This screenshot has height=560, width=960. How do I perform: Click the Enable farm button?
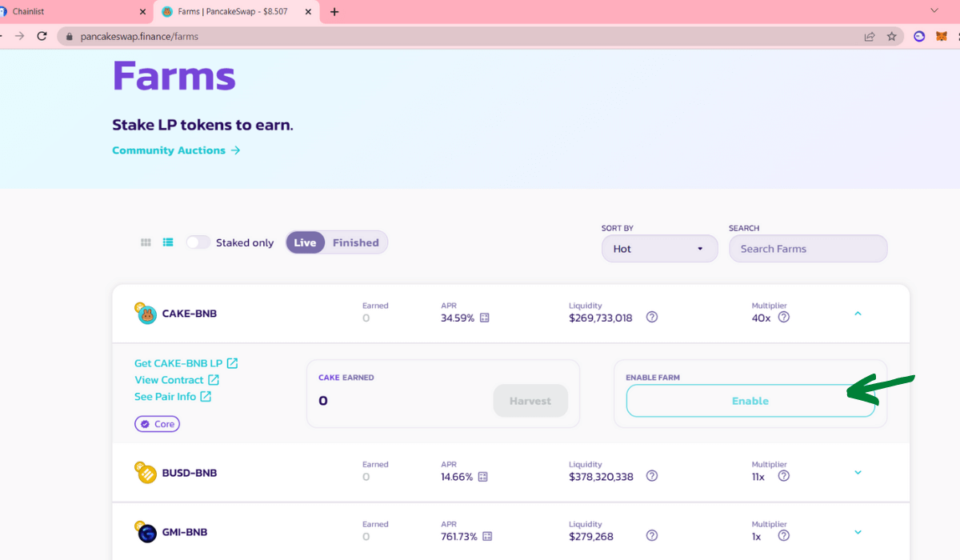click(750, 401)
